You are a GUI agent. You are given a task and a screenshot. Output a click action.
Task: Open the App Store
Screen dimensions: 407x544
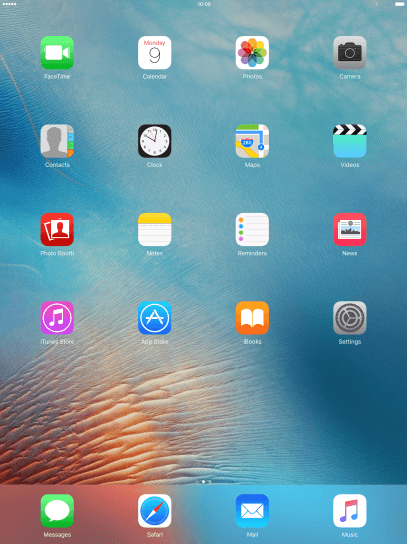(x=154, y=318)
